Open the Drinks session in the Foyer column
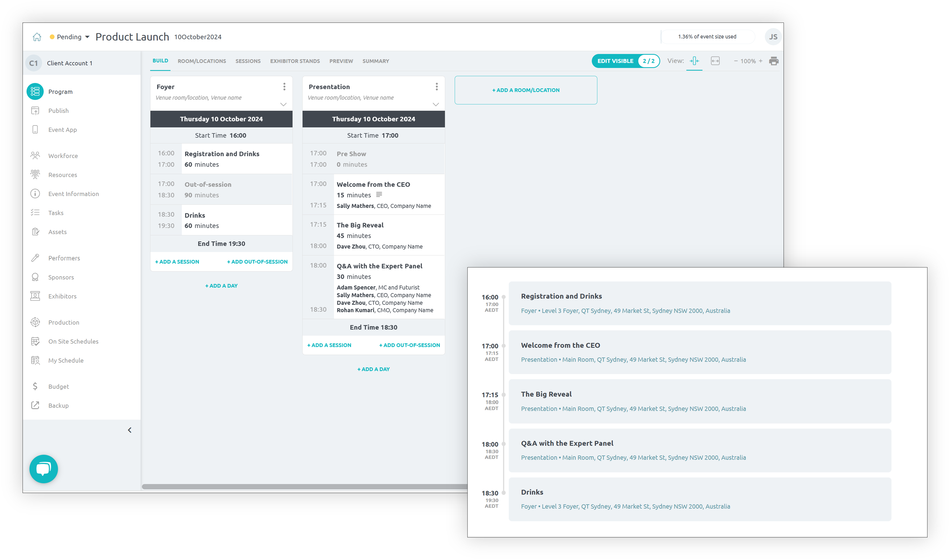Image resolution: width=950 pixels, height=560 pixels. point(221,220)
